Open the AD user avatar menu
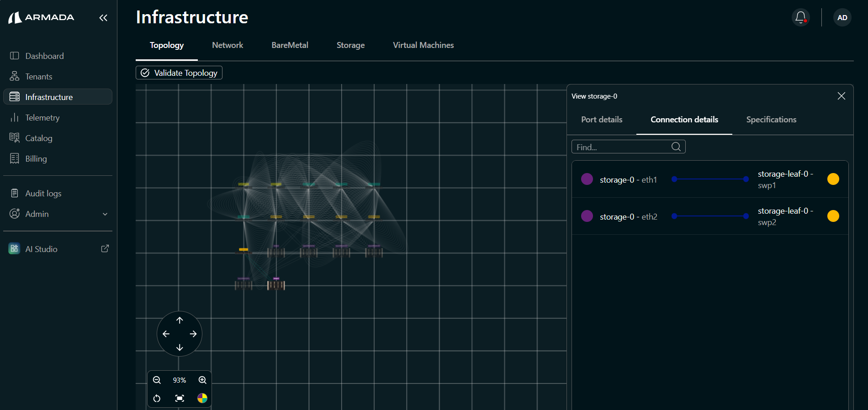The height and width of the screenshot is (410, 868). (x=842, y=18)
